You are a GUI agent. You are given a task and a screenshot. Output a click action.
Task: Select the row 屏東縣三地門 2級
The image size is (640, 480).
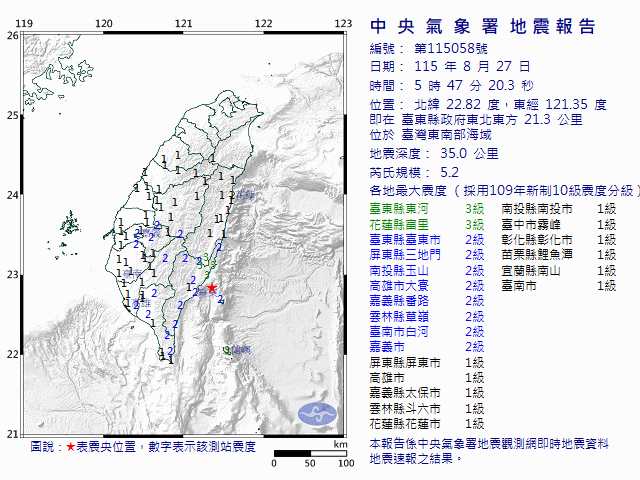pos(427,255)
